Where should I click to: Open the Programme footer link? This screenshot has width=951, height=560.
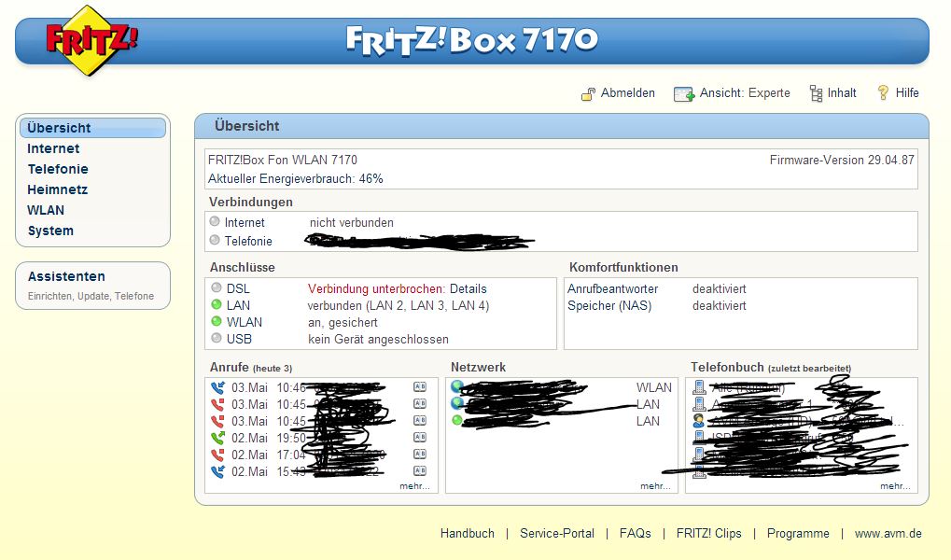pyautogui.click(x=798, y=533)
